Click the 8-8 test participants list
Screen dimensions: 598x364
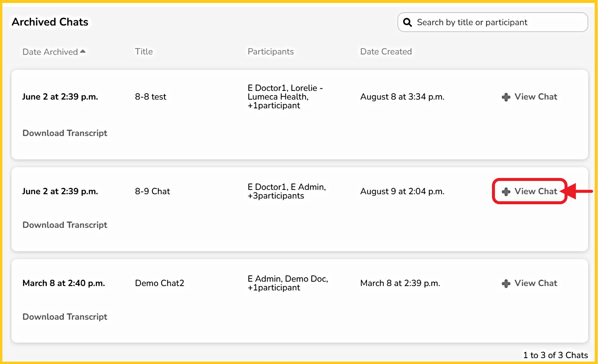coord(285,97)
